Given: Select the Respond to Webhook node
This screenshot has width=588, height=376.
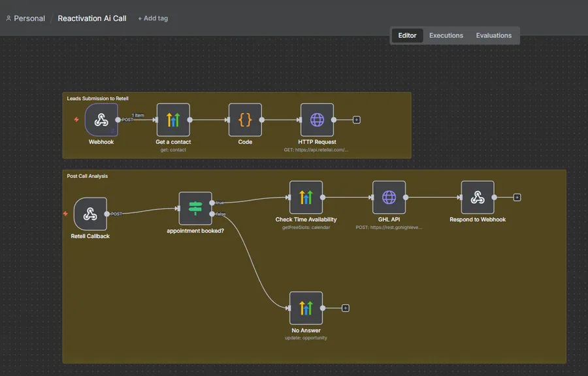Looking at the screenshot, I should pyautogui.click(x=478, y=197).
